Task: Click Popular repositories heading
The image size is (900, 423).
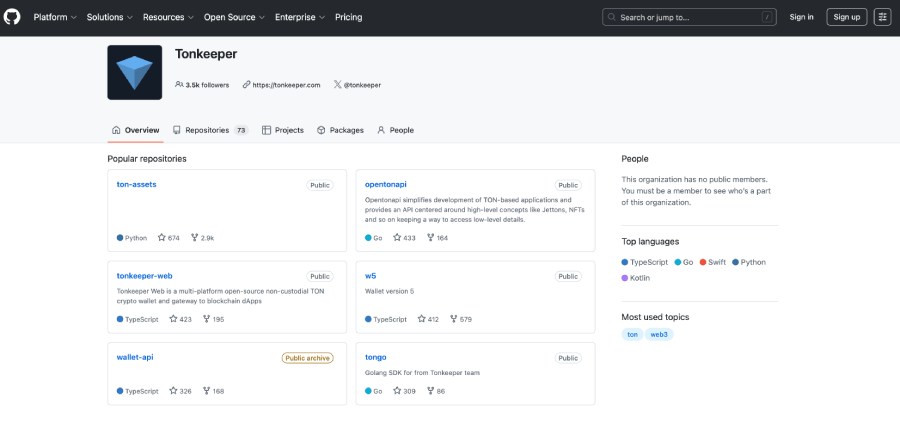Action: (x=147, y=159)
